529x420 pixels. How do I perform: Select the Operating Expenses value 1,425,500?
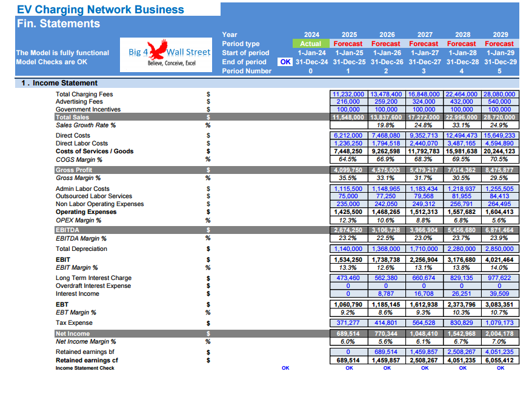(348, 212)
